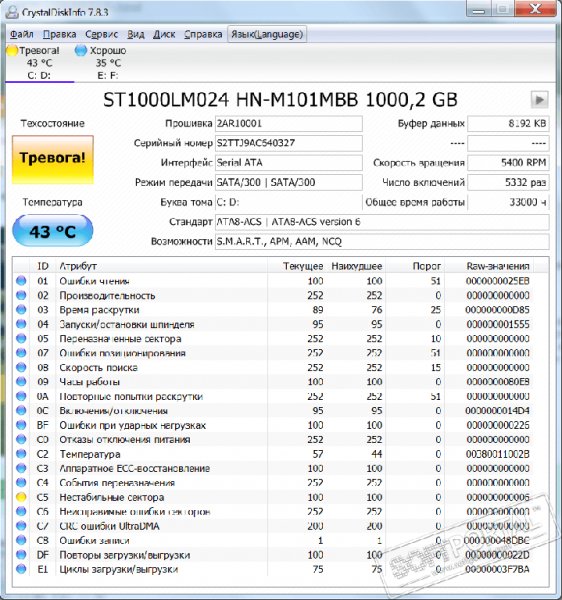Click the 43 °C temperature button
The width and height of the screenshot is (562, 600).
(x=53, y=231)
